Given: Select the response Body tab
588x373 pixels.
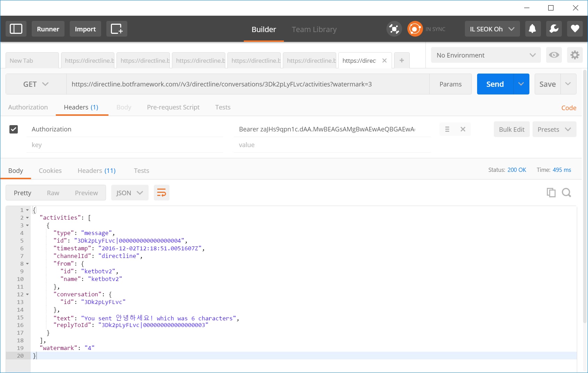Looking at the screenshot, I should click(16, 170).
